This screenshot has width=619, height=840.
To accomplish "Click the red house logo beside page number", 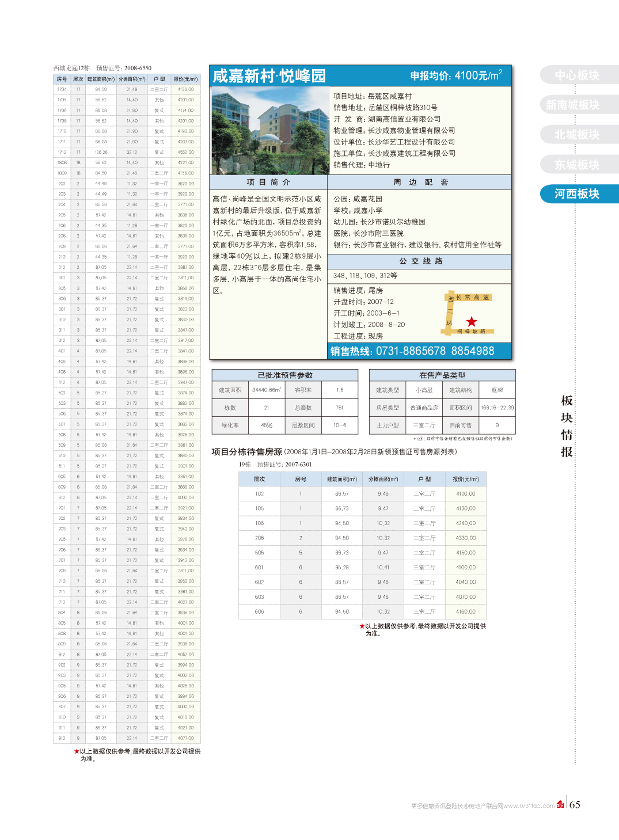I will pyautogui.click(x=560, y=804).
